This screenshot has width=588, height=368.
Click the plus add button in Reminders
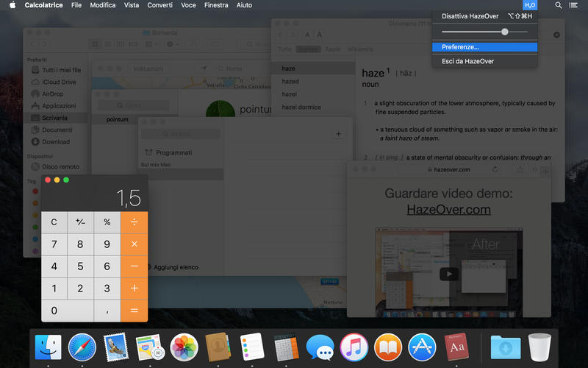click(338, 134)
